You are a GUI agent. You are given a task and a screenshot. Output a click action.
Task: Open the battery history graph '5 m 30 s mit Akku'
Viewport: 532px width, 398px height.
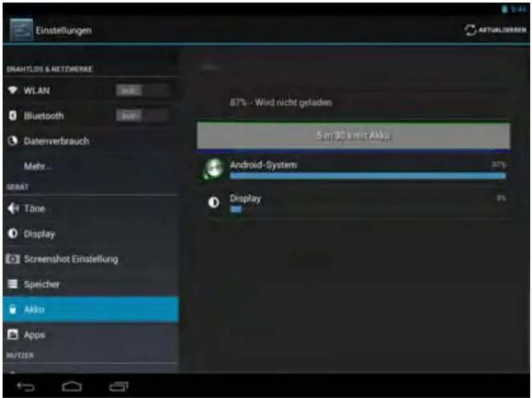(353, 136)
